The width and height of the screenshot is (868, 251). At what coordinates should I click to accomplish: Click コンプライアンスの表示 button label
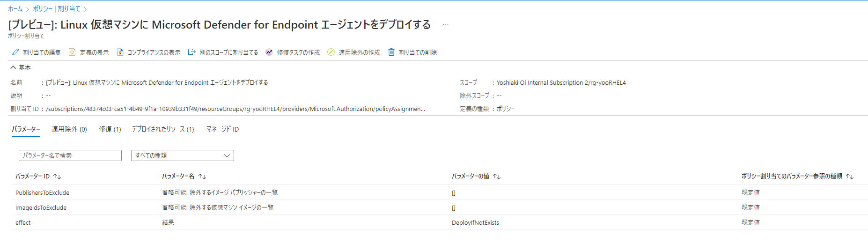click(154, 52)
